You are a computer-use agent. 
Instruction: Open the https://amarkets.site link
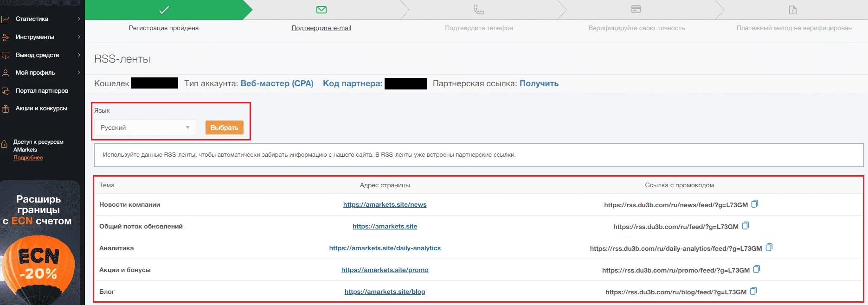pyautogui.click(x=385, y=226)
